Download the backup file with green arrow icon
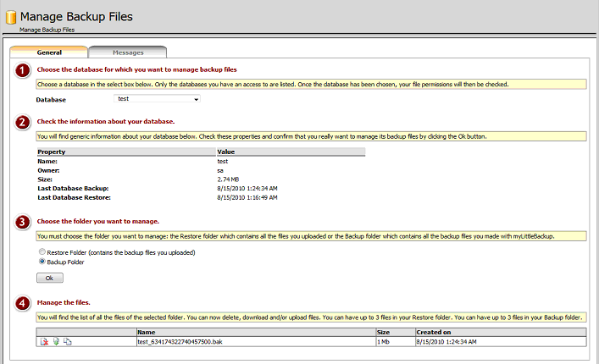Screen dimensions: 599x364 point(56,342)
